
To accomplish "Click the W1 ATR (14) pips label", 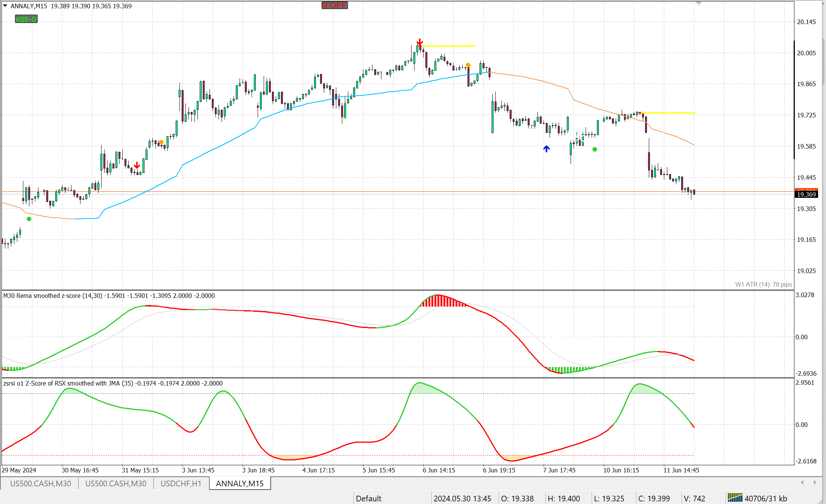I will (763, 284).
